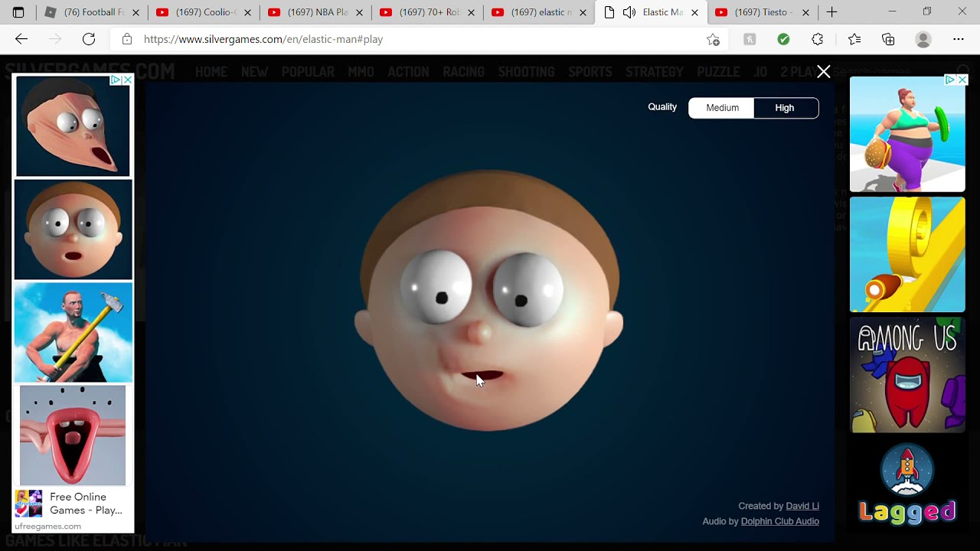The height and width of the screenshot is (551, 980).
Task: Switch to the 70+ Rob YouTube tab
Action: pos(427,12)
